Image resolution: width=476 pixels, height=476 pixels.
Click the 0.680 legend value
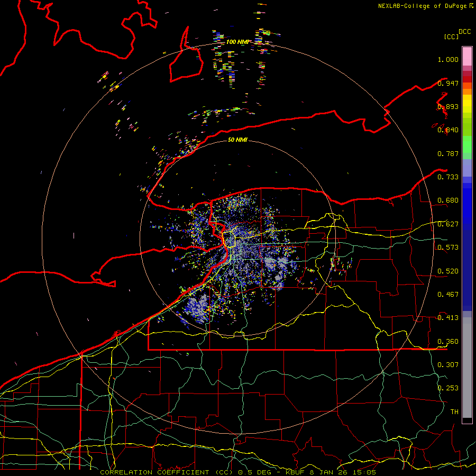coord(448,200)
